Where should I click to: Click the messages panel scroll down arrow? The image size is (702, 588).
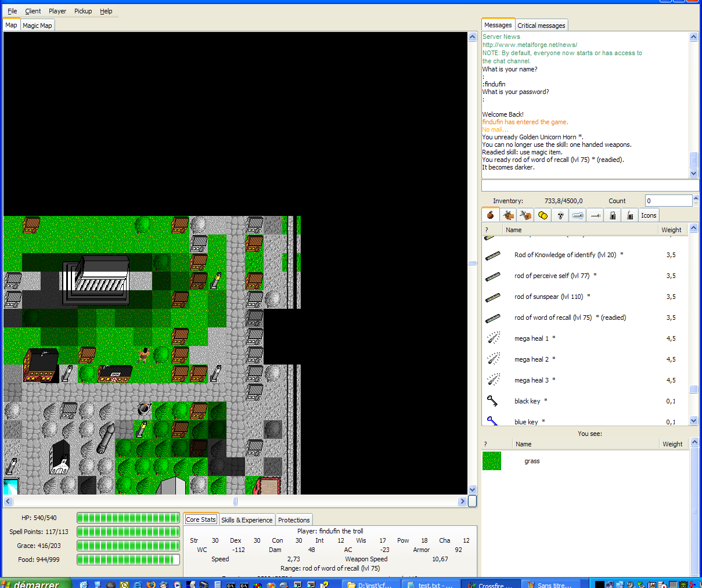(694, 174)
